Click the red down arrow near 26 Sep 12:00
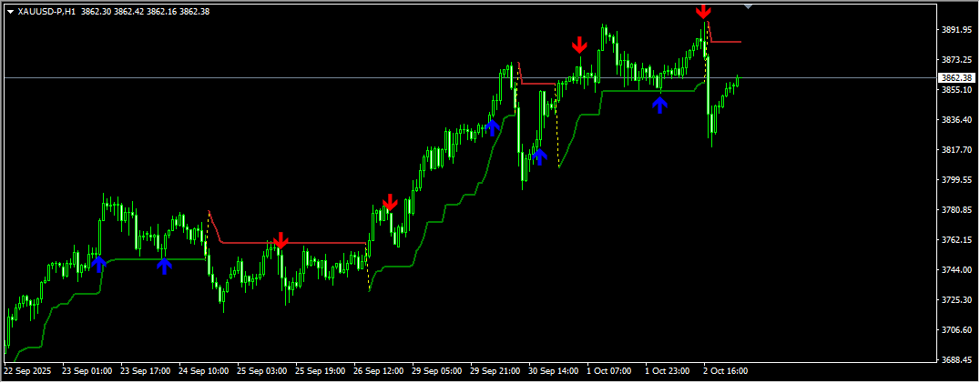980x383 pixels. 390,202
